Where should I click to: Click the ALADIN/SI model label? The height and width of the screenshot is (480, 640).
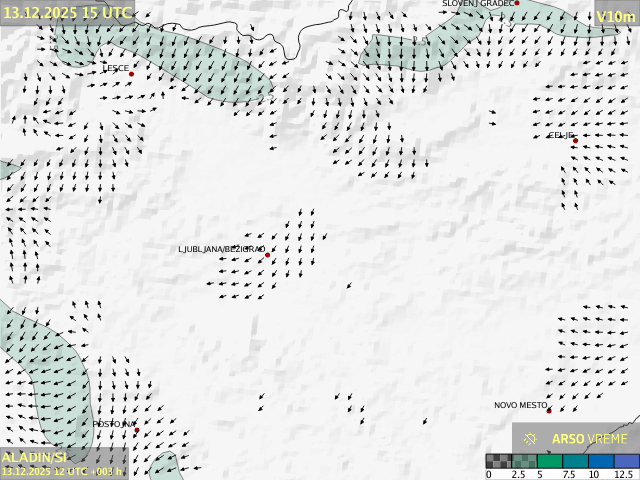point(34,458)
